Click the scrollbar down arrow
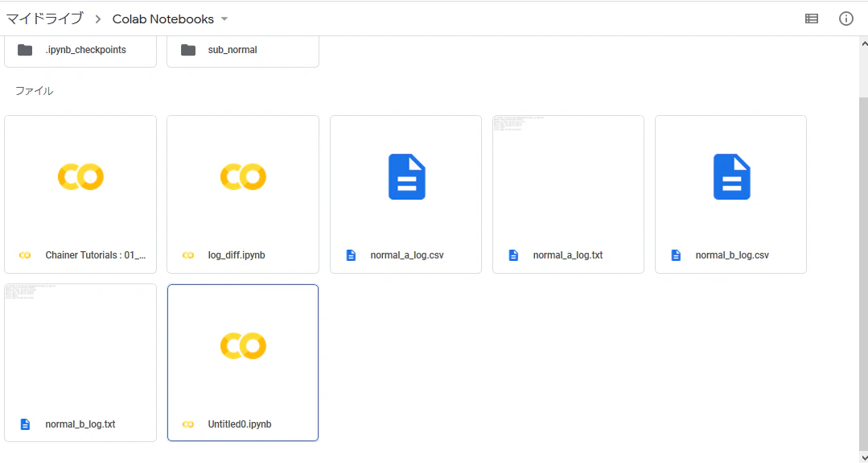The image size is (868, 463). pyautogui.click(x=863, y=457)
